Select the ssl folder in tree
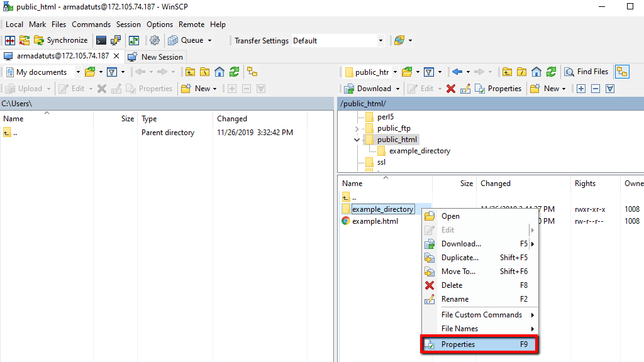Screen dimensions: 644x362 tap(382, 162)
